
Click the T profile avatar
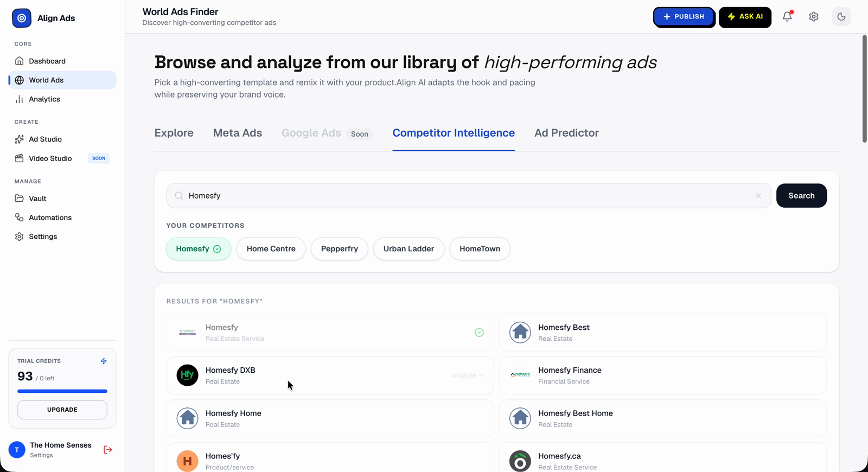pos(17,450)
